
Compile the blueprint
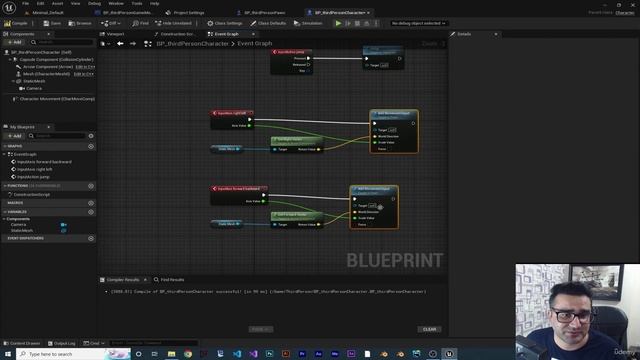[16, 23]
